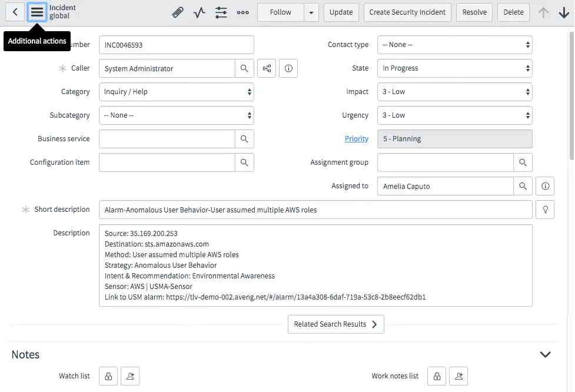Click the Short description text field
The height and width of the screenshot is (392, 575).
tap(315, 210)
